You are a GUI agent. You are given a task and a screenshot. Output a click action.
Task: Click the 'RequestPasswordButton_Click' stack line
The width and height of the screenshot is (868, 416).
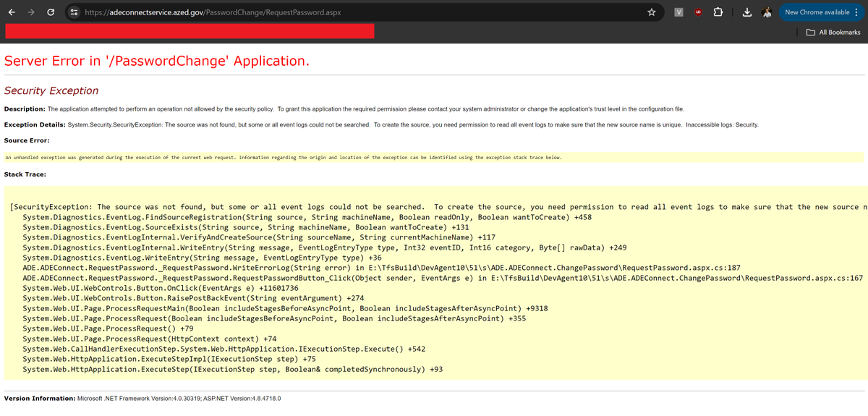(443, 278)
